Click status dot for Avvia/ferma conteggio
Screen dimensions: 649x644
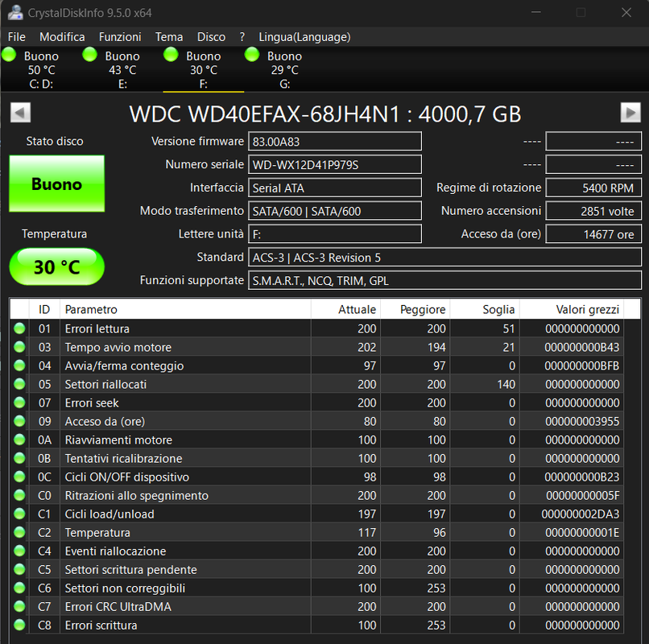[x=19, y=365]
